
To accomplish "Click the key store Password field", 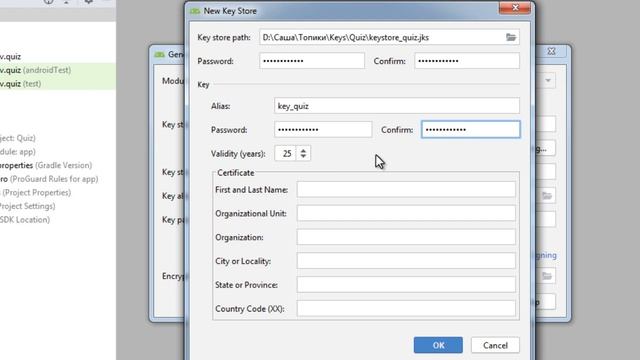I will (x=312, y=61).
